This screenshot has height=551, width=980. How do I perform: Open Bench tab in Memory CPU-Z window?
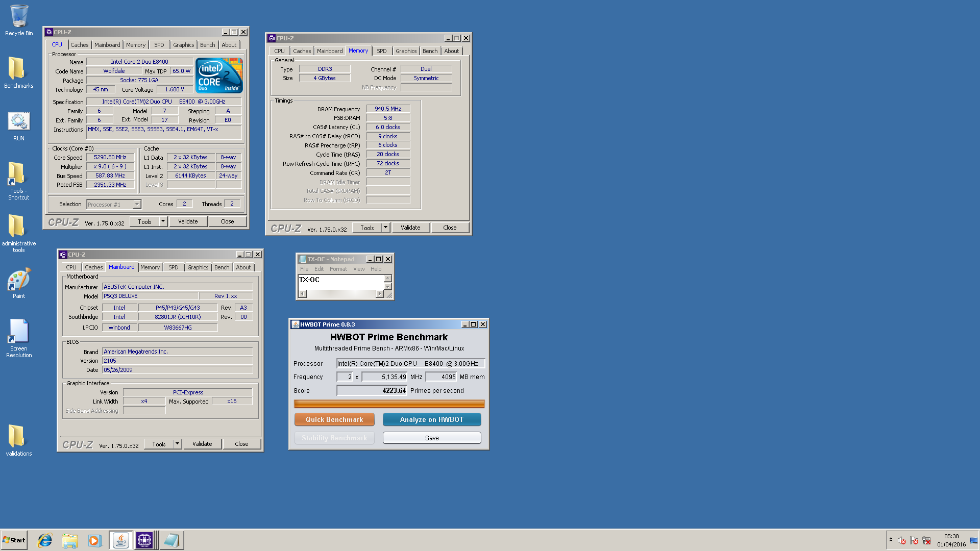[430, 51]
